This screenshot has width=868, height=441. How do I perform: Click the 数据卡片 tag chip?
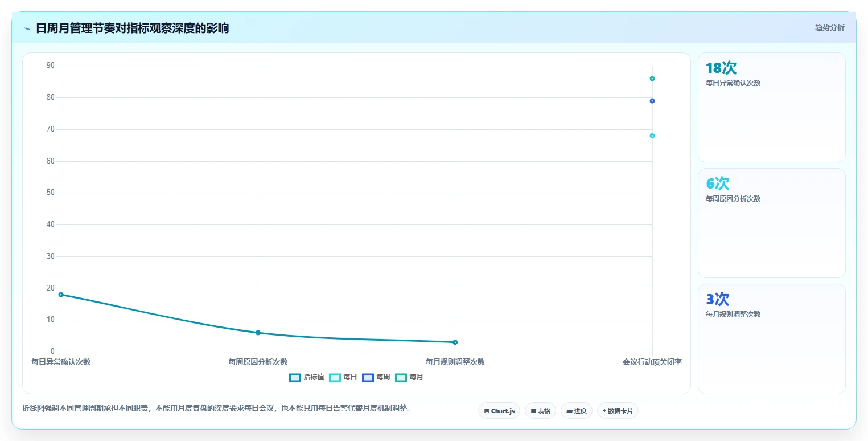(618, 411)
